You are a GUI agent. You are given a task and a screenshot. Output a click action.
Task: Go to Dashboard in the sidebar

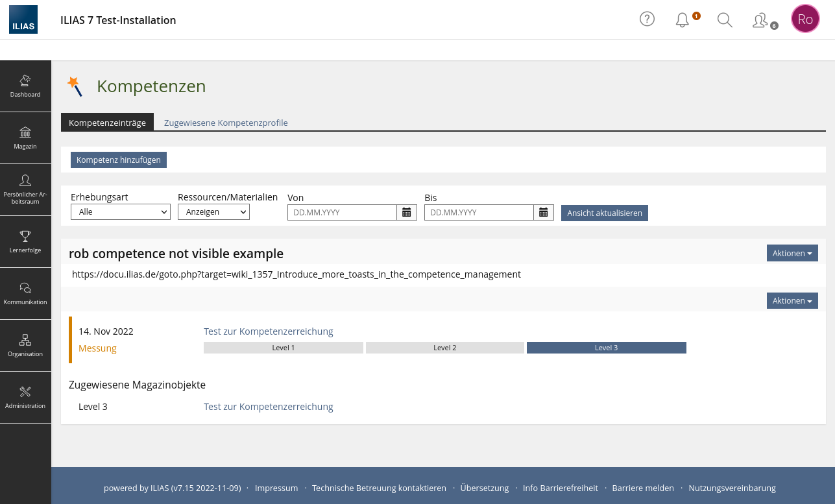(x=25, y=86)
